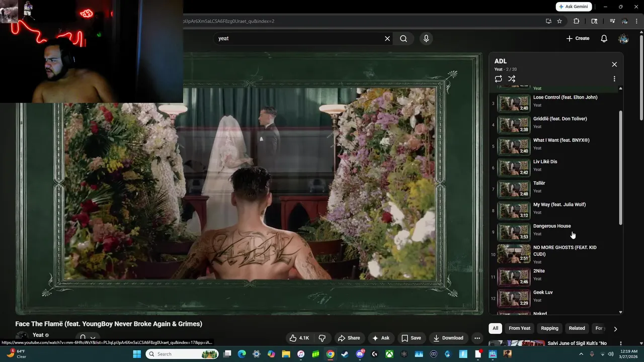
Task: Open the Yeat channel name link
Action: (38, 335)
